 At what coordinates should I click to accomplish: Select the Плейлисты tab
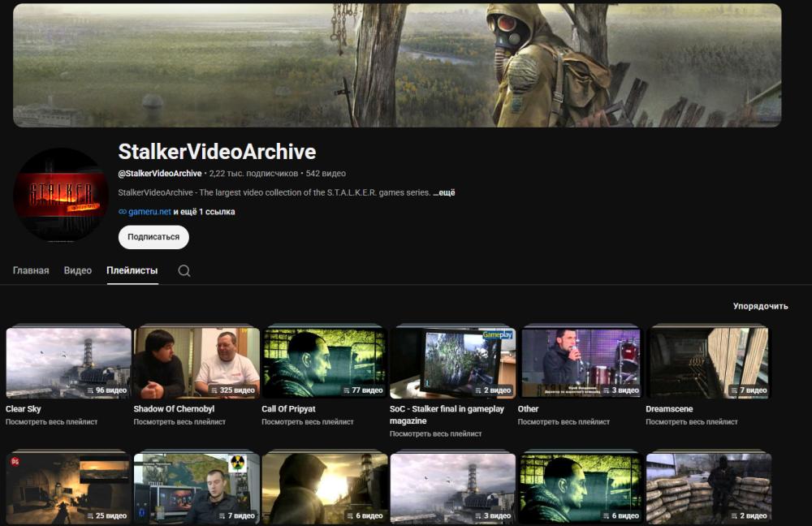[x=132, y=270]
